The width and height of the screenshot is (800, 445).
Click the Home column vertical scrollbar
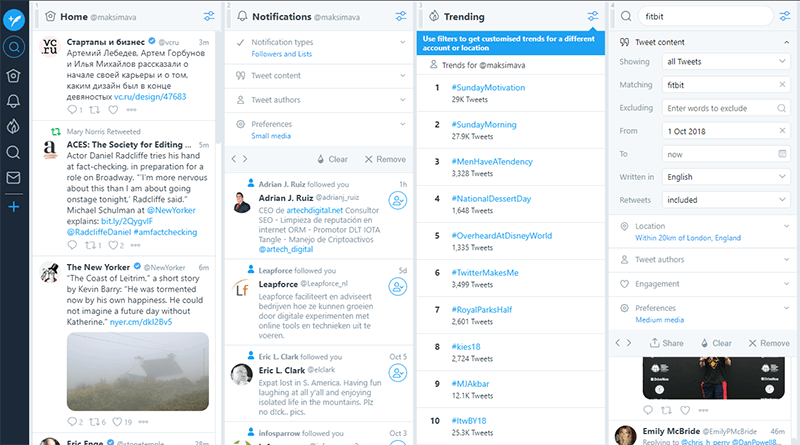218,100
